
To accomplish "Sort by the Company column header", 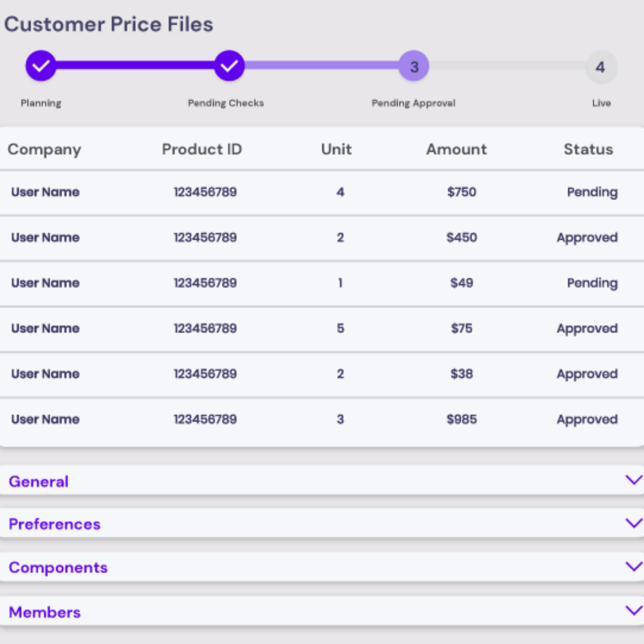I will 44,149.
